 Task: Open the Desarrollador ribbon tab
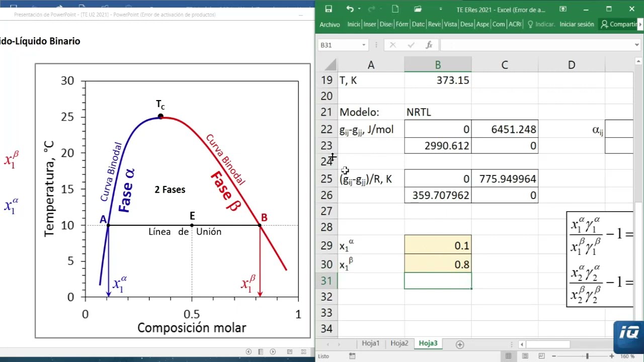pos(466,24)
